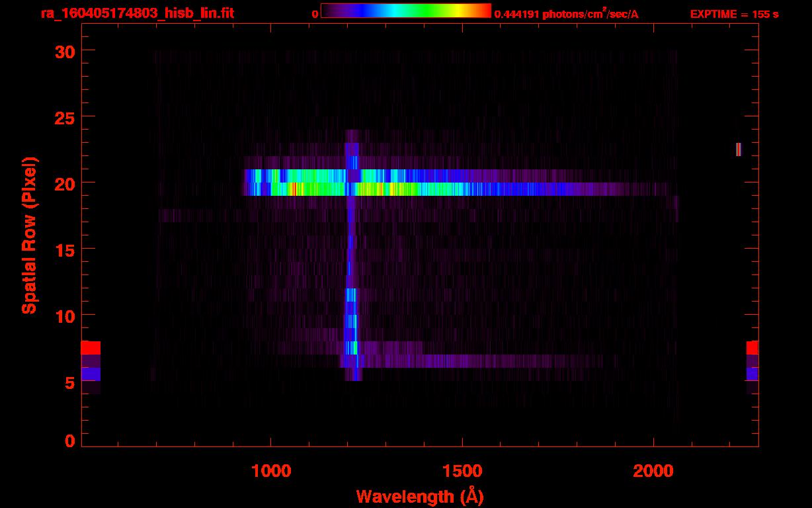Click the 1000 wavelength tick label

[271, 471]
